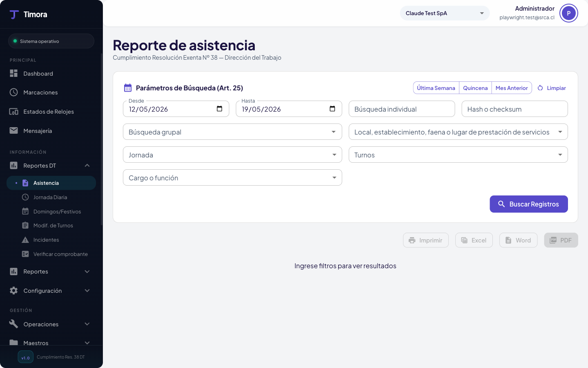Open the Hasta date picker calendar icon

332,109
